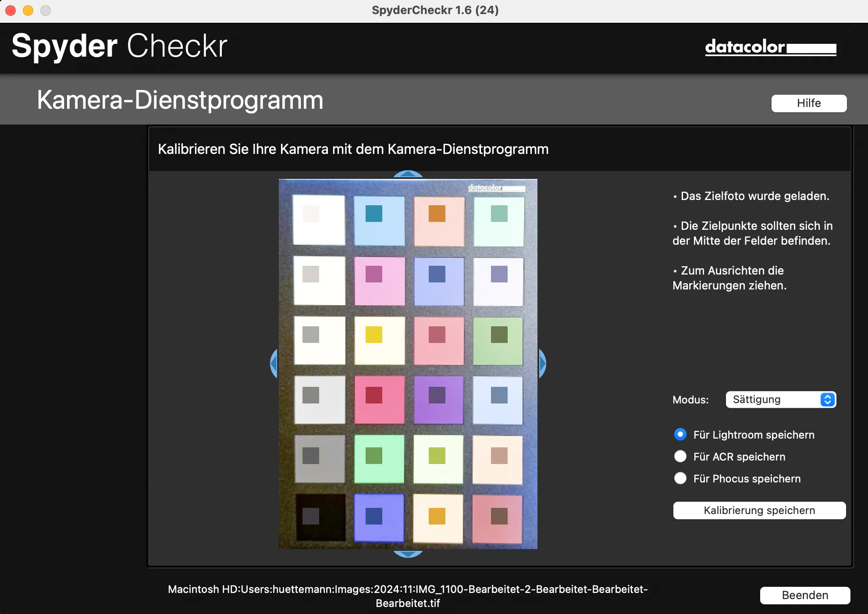
Task: Click the blue stepper arrows on Modus
Action: point(827,400)
